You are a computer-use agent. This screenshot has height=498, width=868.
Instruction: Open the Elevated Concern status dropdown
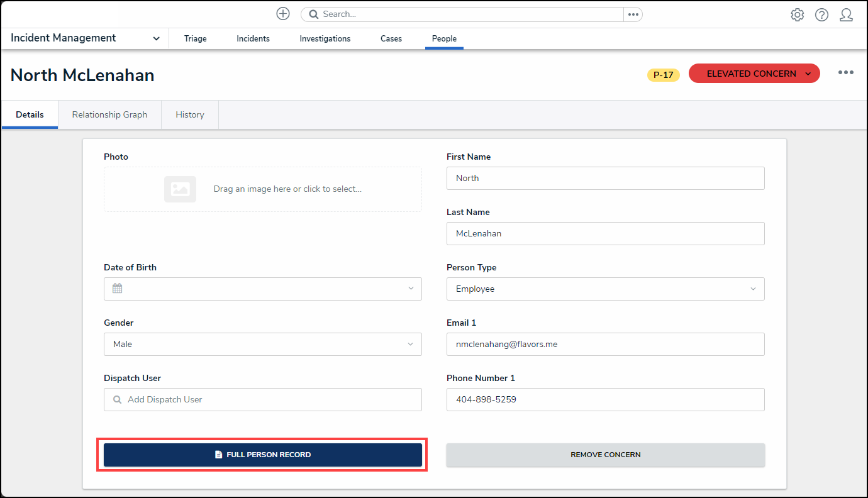point(754,74)
